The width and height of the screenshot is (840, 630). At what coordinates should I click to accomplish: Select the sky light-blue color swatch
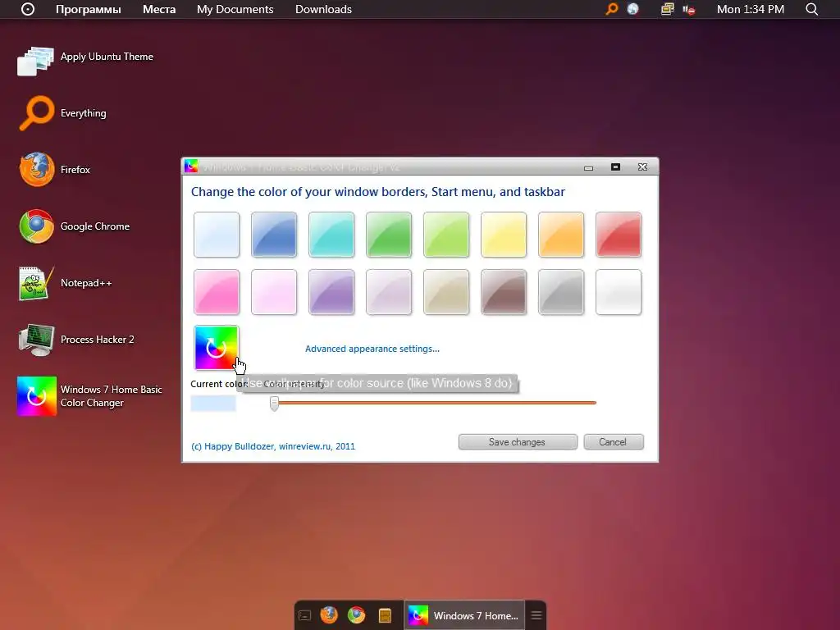[x=217, y=235]
